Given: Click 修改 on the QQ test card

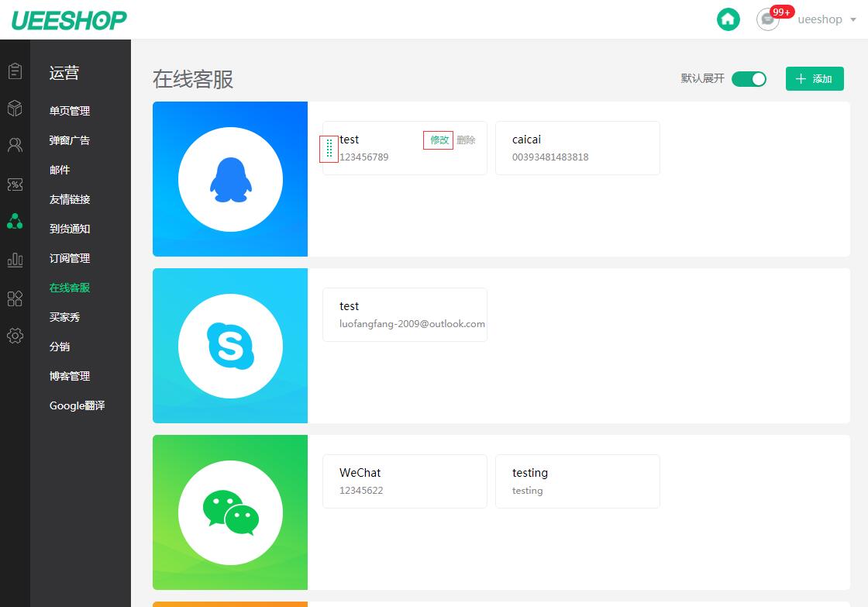Looking at the screenshot, I should click(439, 140).
